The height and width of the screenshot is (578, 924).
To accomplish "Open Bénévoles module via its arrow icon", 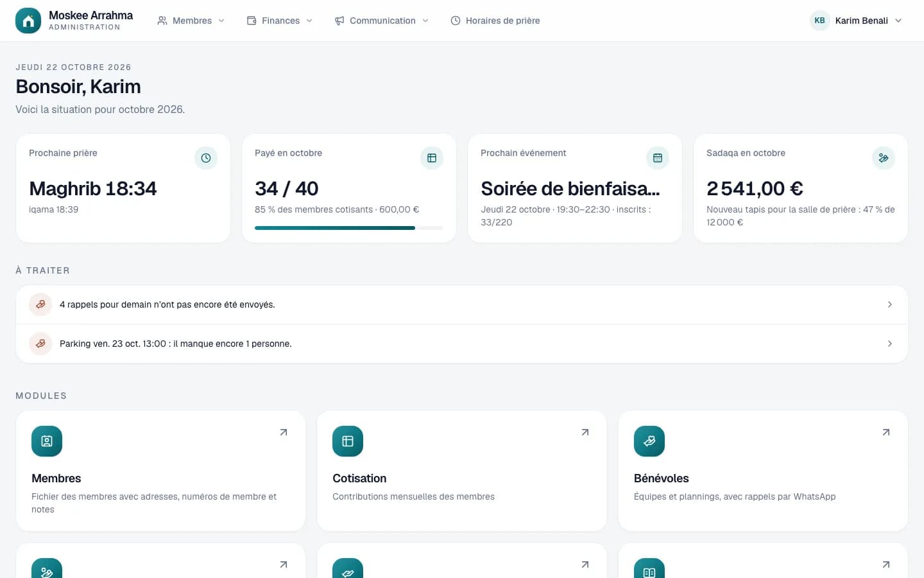I will (x=886, y=432).
